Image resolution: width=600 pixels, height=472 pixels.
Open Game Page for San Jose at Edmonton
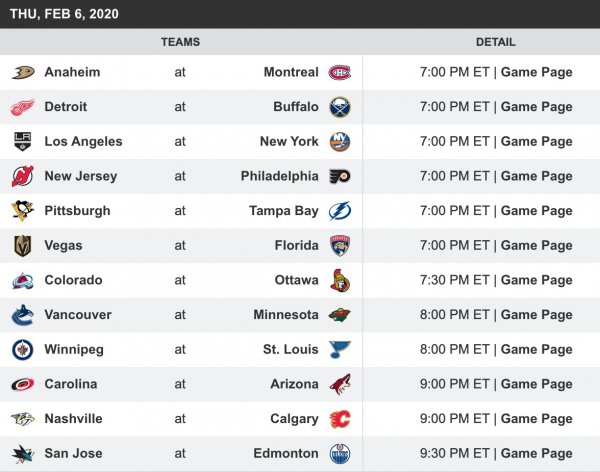click(536, 453)
